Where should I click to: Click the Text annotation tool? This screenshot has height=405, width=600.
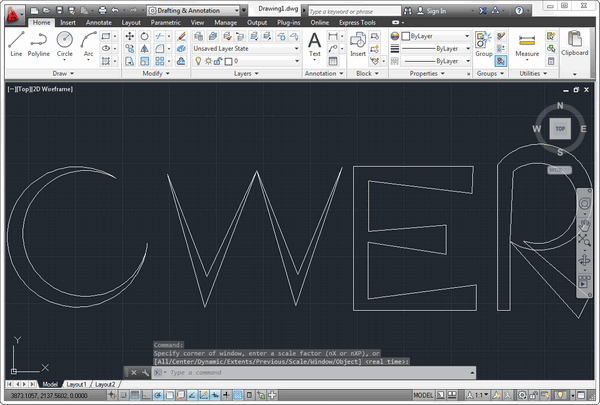[314, 44]
